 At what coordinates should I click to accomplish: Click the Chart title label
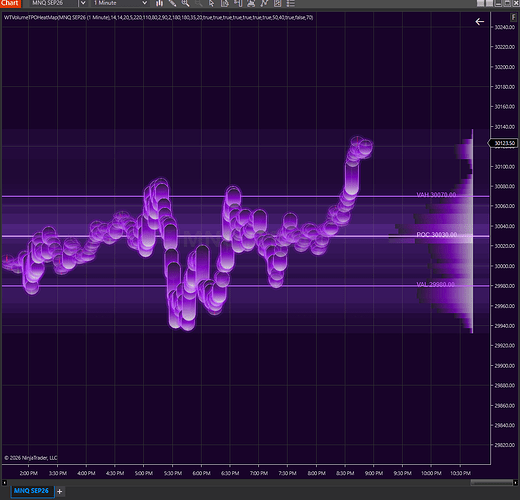click(10, 3)
